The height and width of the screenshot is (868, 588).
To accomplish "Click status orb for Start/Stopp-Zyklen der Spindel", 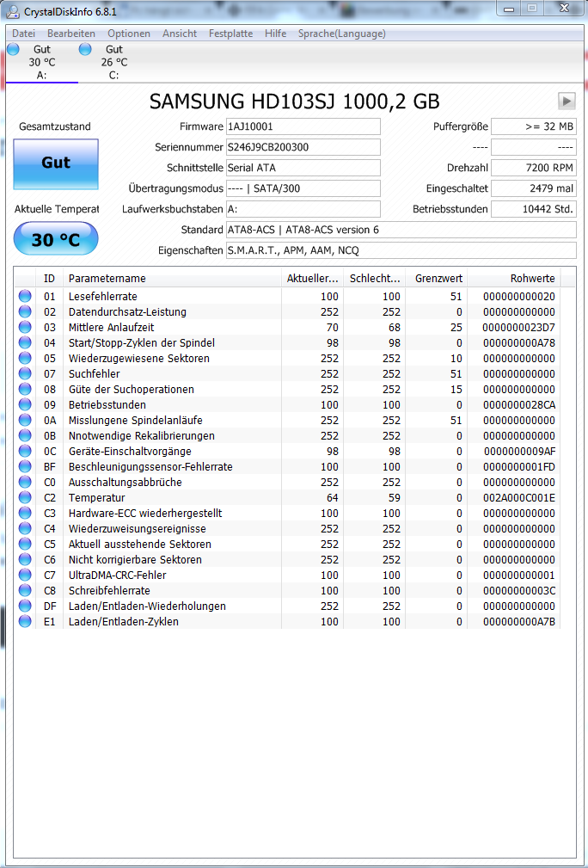I will coord(24,342).
